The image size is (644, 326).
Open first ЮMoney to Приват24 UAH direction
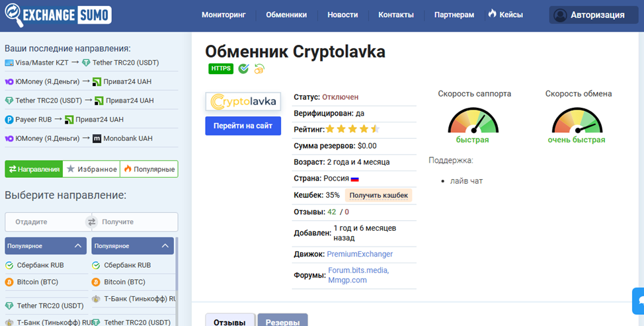pos(78,82)
